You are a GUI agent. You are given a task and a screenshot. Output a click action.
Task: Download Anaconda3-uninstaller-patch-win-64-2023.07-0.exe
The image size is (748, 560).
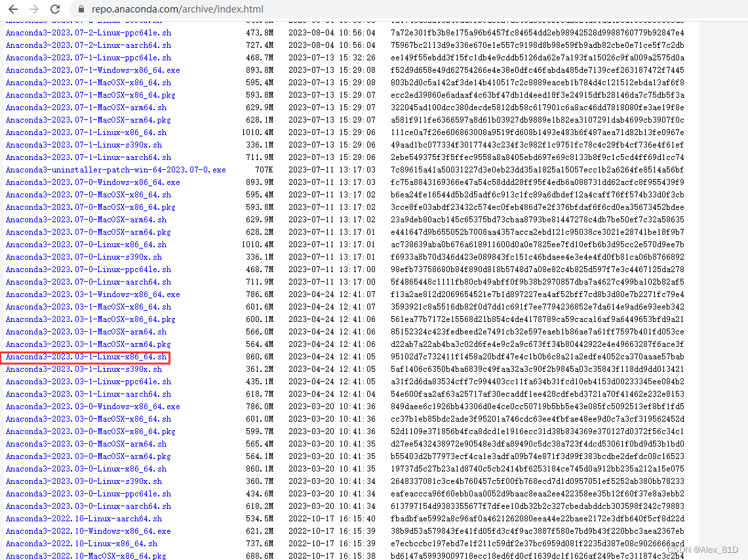pos(116,170)
